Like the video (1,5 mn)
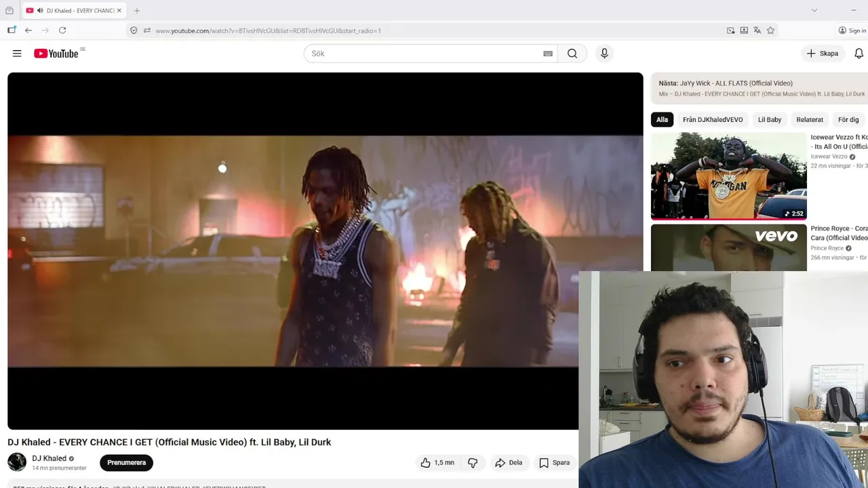Viewport: 868px width, 488px height. pos(437,463)
